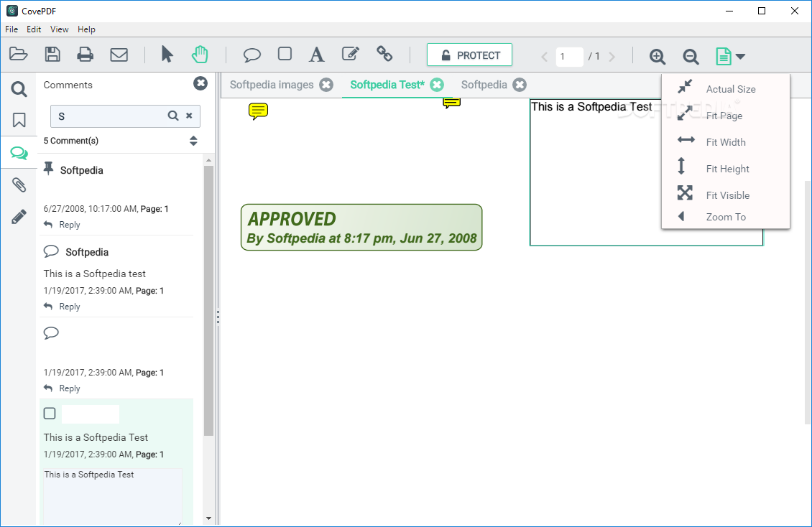This screenshot has height=527, width=812.
Task: Click the comments list scroll down arrow
Action: pyautogui.click(x=208, y=518)
